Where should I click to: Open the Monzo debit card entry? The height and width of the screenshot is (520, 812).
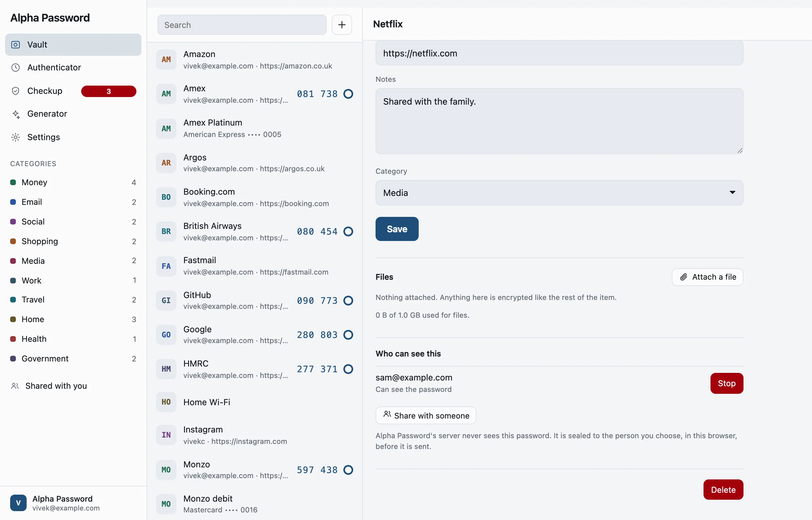[x=255, y=504]
